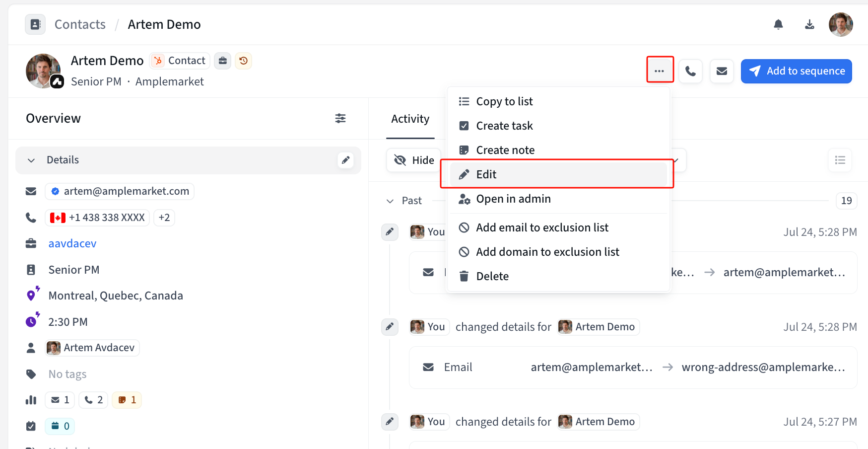The width and height of the screenshot is (868, 449).
Task: Open the user profile avatar menu
Action: point(841,24)
